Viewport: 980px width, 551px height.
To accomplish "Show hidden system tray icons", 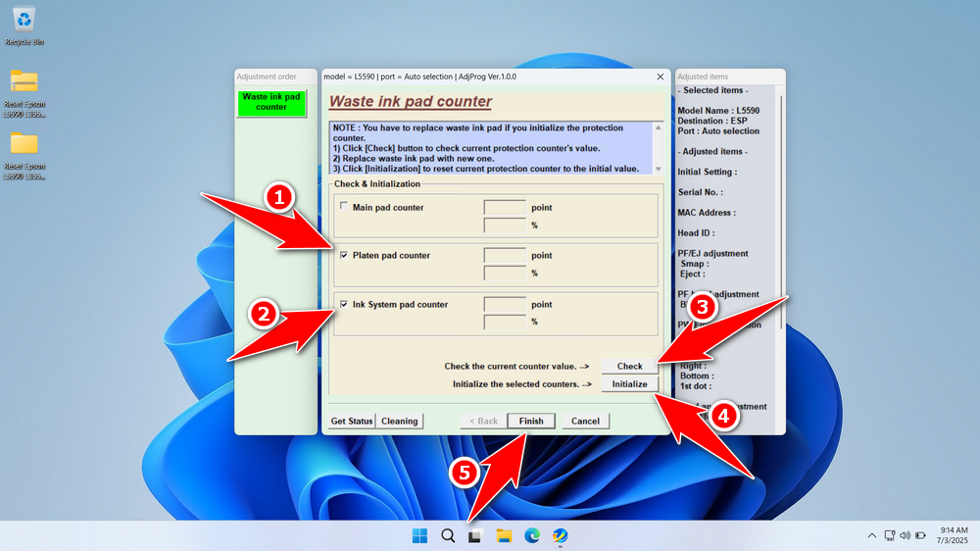I will [x=872, y=536].
